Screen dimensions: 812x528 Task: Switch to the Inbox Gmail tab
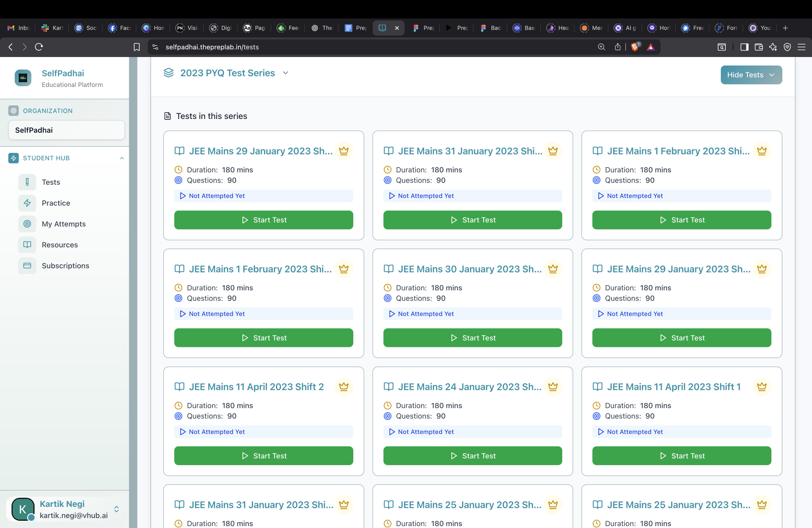click(19, 28)
